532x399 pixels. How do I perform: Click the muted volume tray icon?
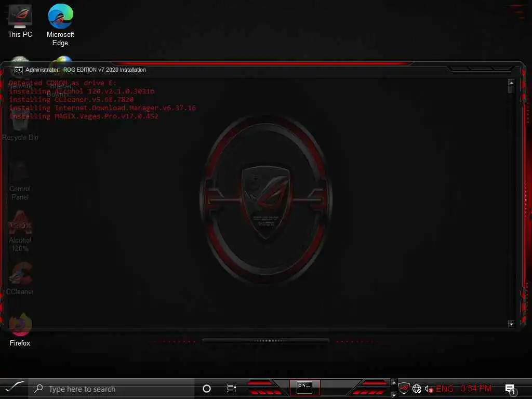click(x=429, y=389)
